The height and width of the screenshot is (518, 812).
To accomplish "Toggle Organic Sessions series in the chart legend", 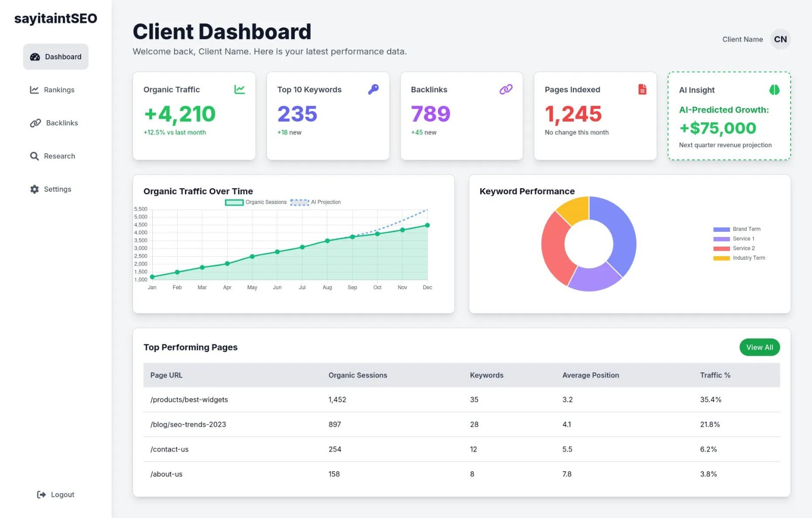I will click(x=256, y=202).
